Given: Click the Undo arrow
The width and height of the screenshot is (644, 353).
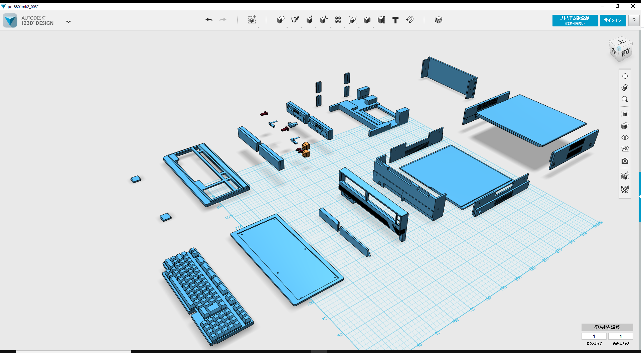Looking at the screenshot, I should (209, 20).
